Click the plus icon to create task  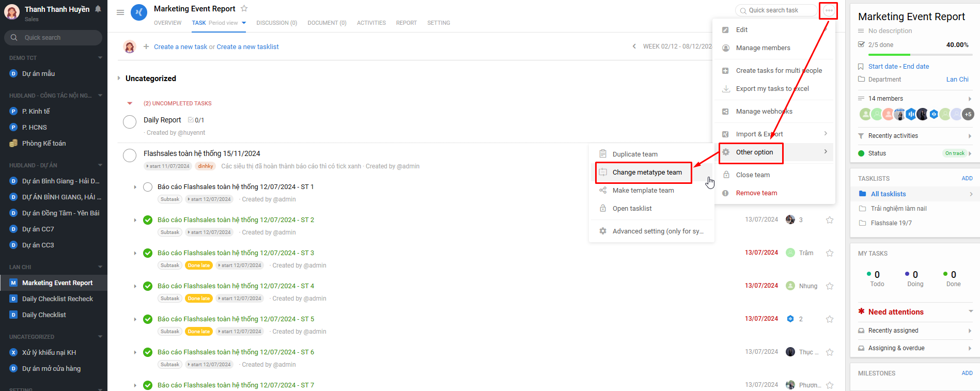[146, 46]
